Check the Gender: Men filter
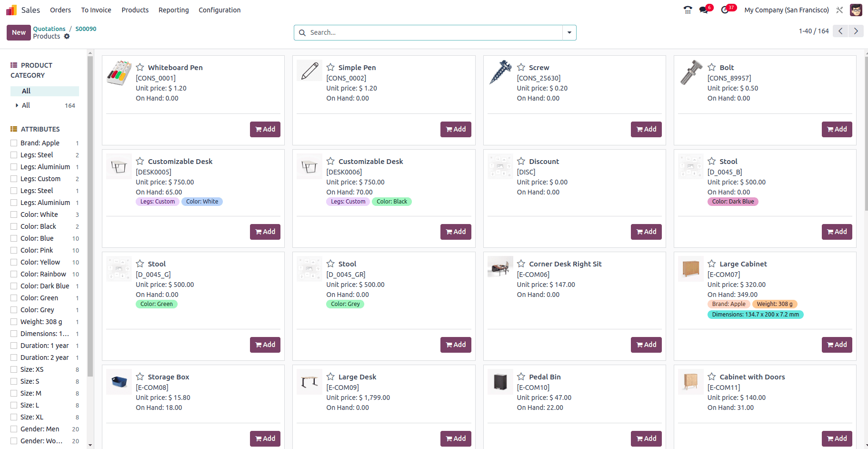This screenshot has height=449, width=868. point(14,429)
